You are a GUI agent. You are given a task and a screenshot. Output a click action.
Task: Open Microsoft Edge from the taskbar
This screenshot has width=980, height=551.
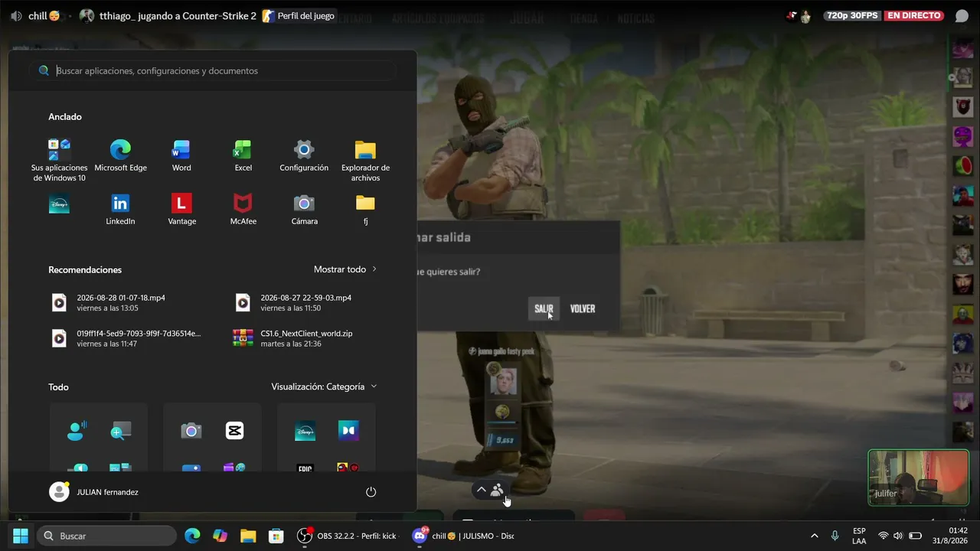(x=192, y=536)
